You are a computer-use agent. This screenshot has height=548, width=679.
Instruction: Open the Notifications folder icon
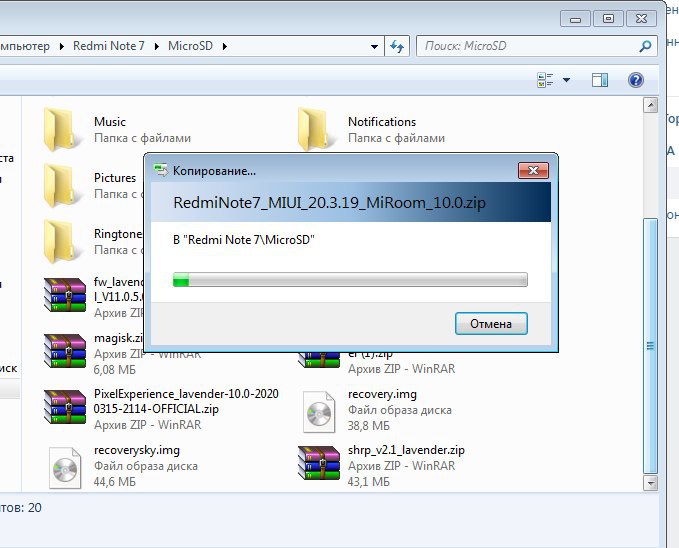pyautogui.click(x=315, y=130)
